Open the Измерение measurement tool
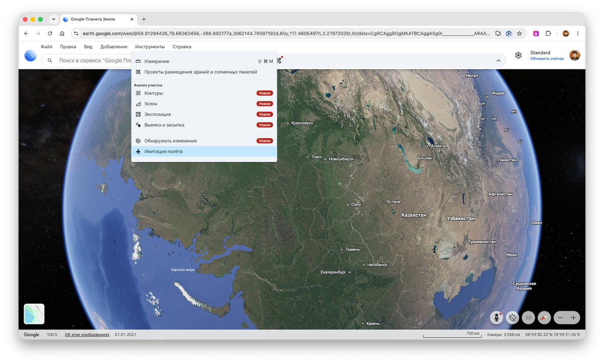Image resolution: width=604 pixels, height=364 pixels. (x=204, y=61)
